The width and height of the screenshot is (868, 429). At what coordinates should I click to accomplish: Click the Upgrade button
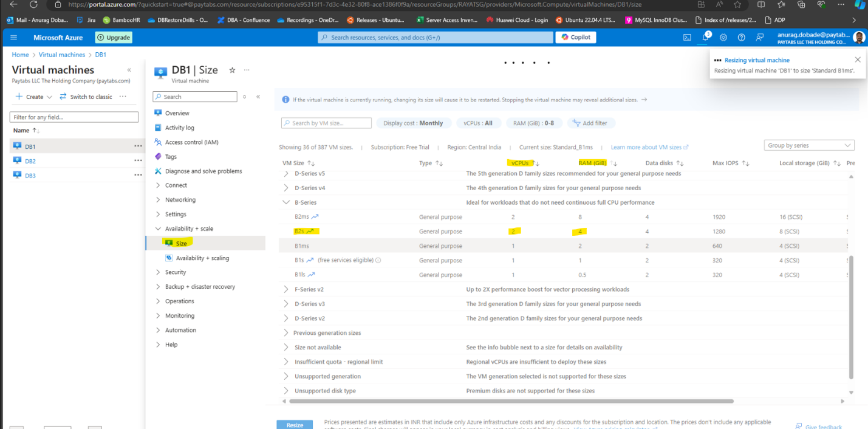point(113,38)
